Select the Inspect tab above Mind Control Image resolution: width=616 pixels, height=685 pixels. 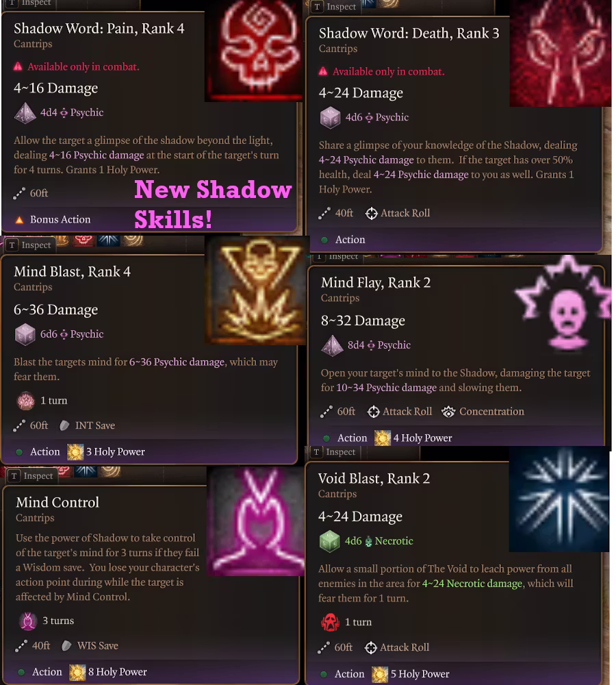click(31, 476)
